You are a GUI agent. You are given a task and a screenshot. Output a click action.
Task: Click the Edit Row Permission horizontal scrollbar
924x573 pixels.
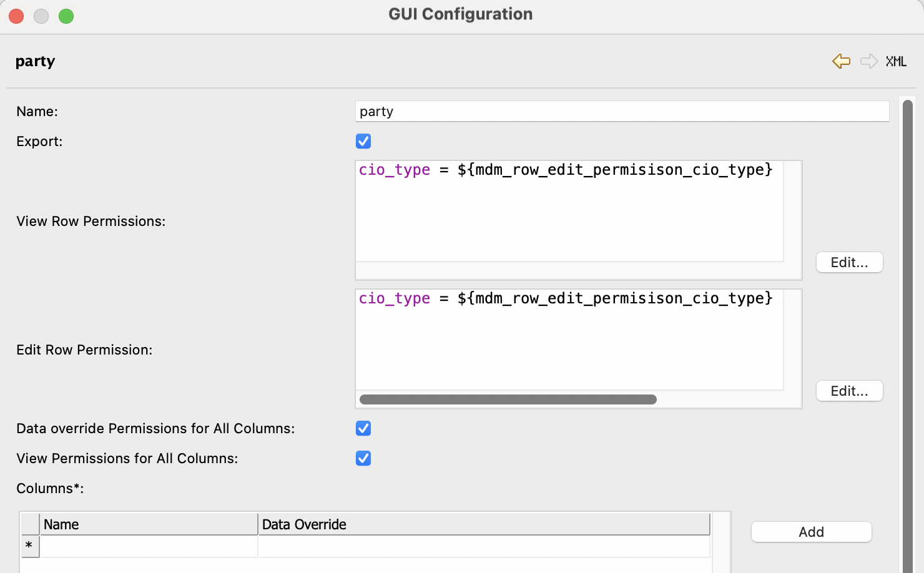[508, 399]
